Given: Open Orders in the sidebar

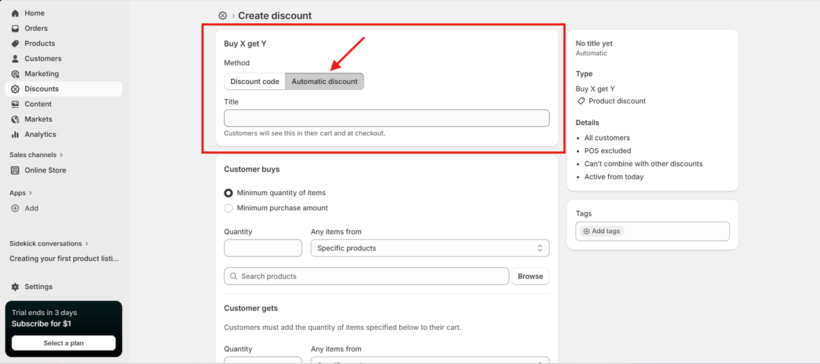Looking at the screenshot, I should 64,28.
